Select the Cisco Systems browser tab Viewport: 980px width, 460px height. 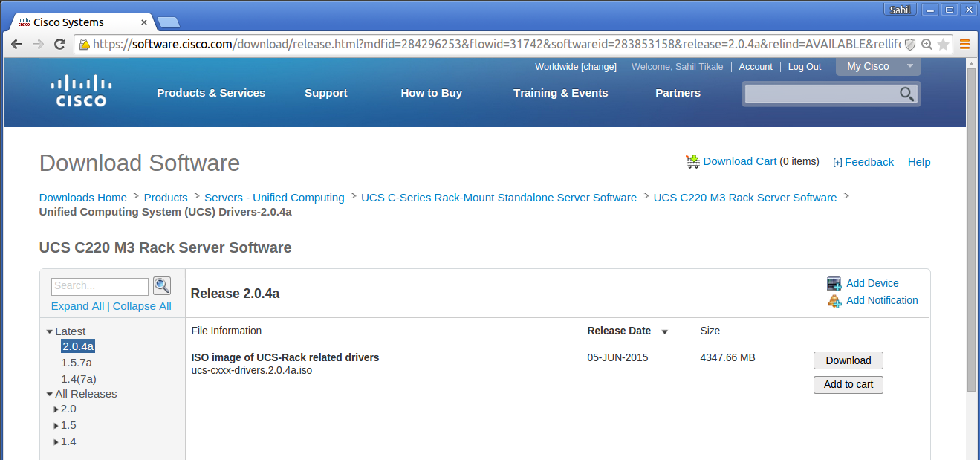[x=80, y=22]
